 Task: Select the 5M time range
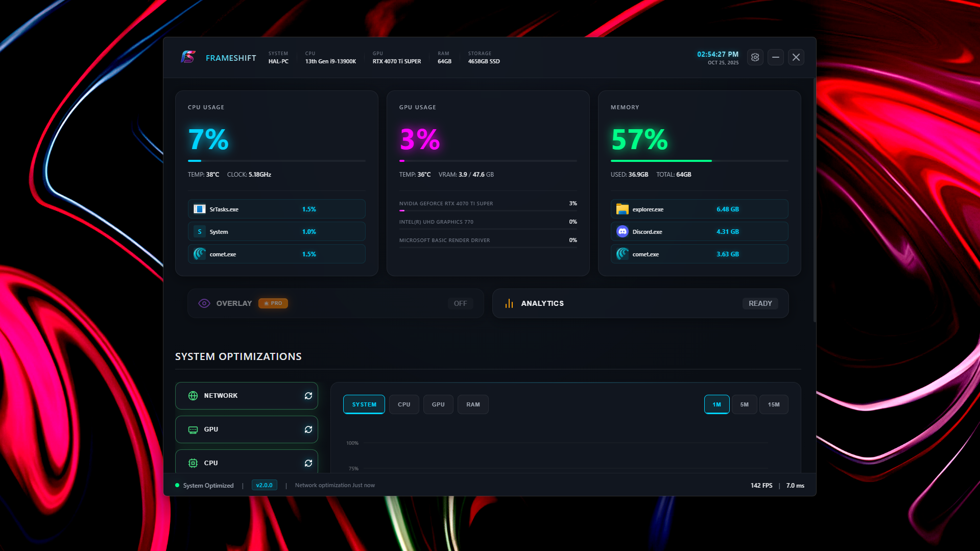pos(744,404)
